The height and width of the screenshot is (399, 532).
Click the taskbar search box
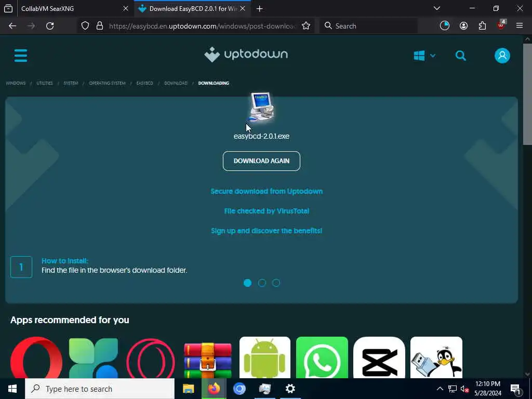(100, 389)
